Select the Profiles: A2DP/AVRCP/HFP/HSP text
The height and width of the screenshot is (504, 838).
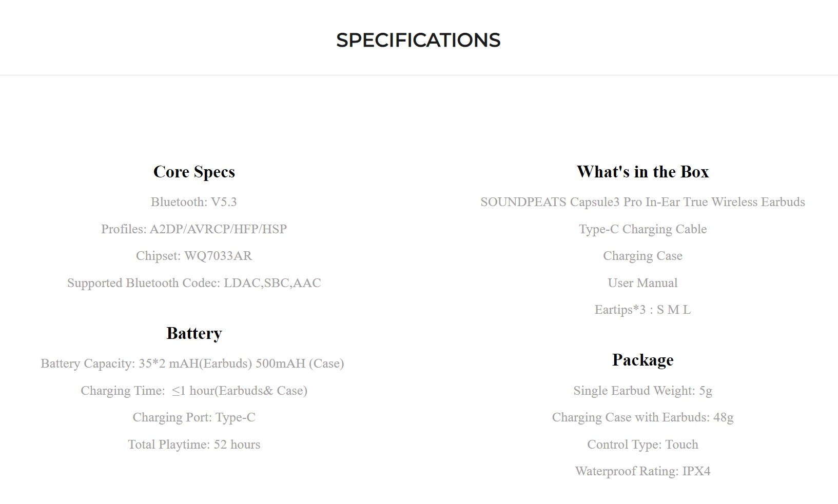pyautogui.click(x=194, y=229)
